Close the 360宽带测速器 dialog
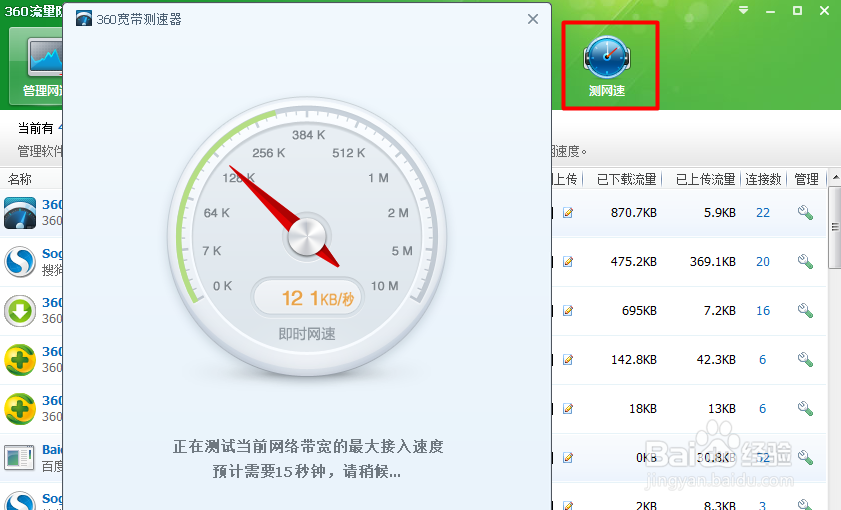Viewport: 841px width, 510px height. (533, 19)
